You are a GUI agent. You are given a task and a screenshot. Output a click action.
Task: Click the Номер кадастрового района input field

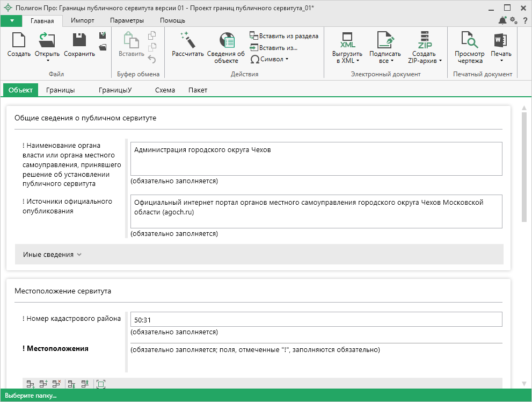pyautogui.click(x=316, y=319)
